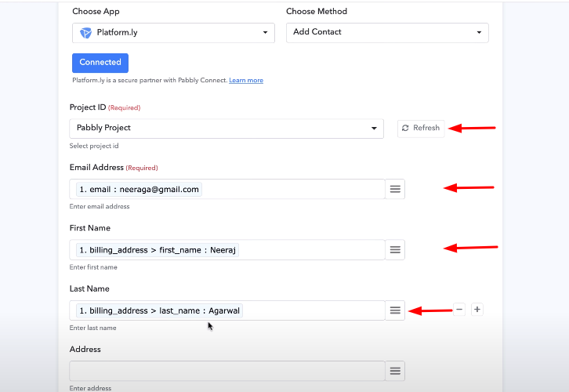Open the mapping menu icon for Last Name
The image size is (569, 392).
coord(395,310)
